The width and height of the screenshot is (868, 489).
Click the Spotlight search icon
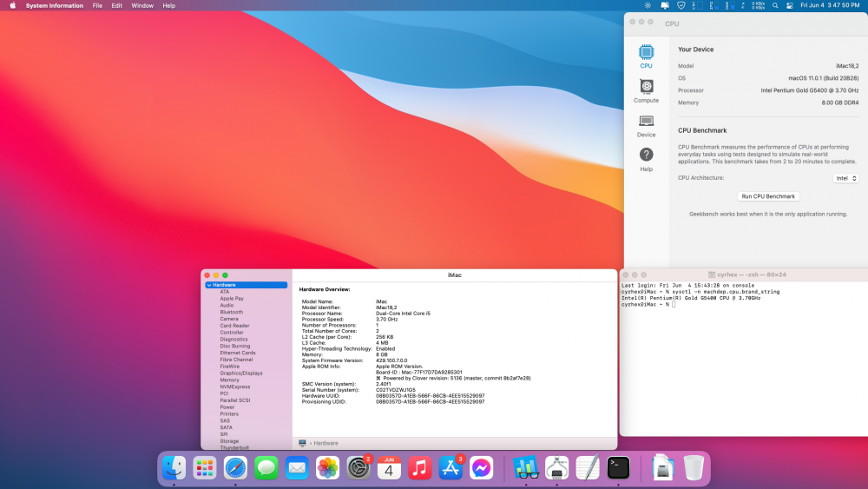pos(775,5)
